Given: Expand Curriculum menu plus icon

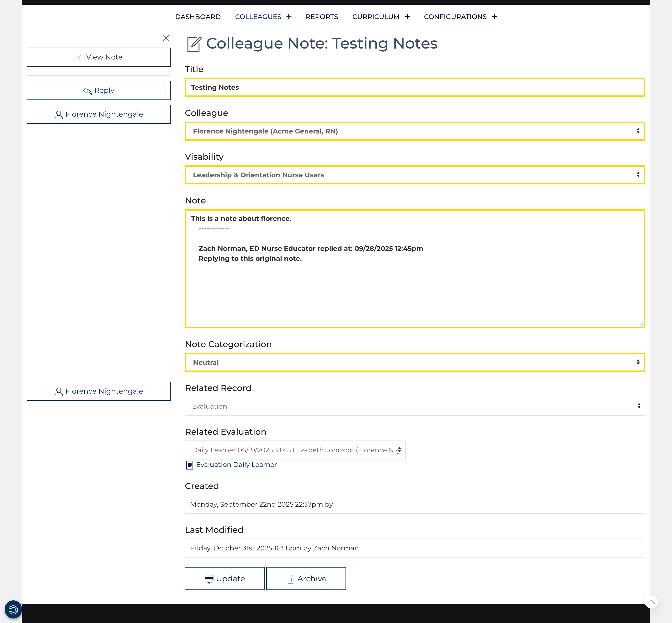Looking at the screenshot, I should coord(407,17).
